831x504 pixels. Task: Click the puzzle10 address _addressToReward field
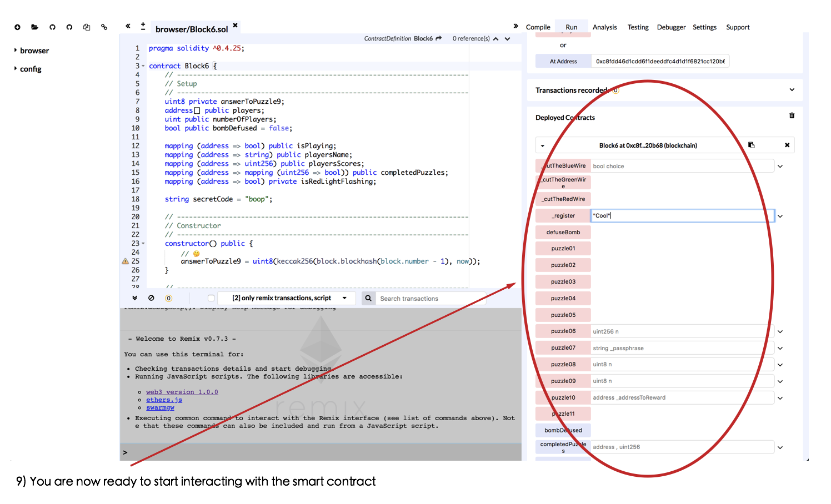pyautogui.click(x=682, y=397)
